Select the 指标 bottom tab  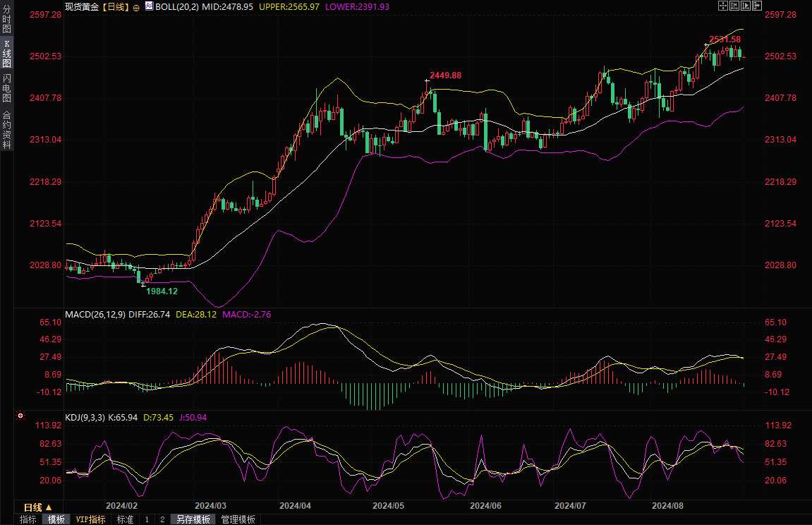(28, 519)
